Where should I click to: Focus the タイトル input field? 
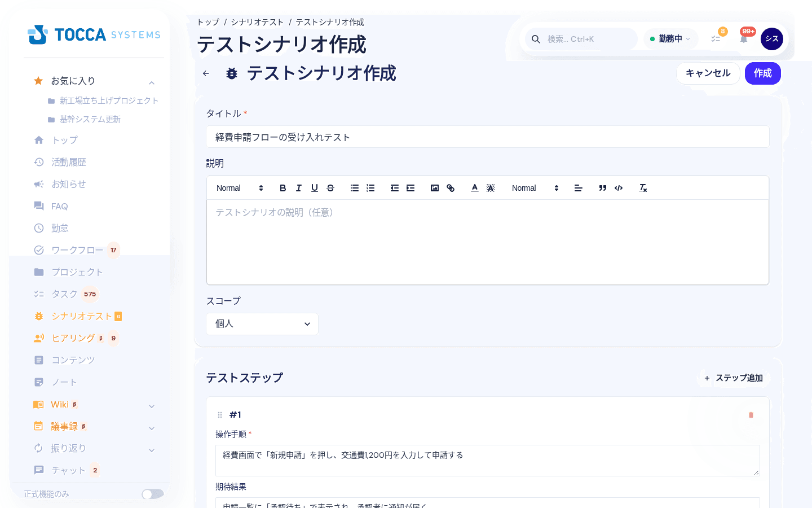pyautogui.click(x=488, y=137)
